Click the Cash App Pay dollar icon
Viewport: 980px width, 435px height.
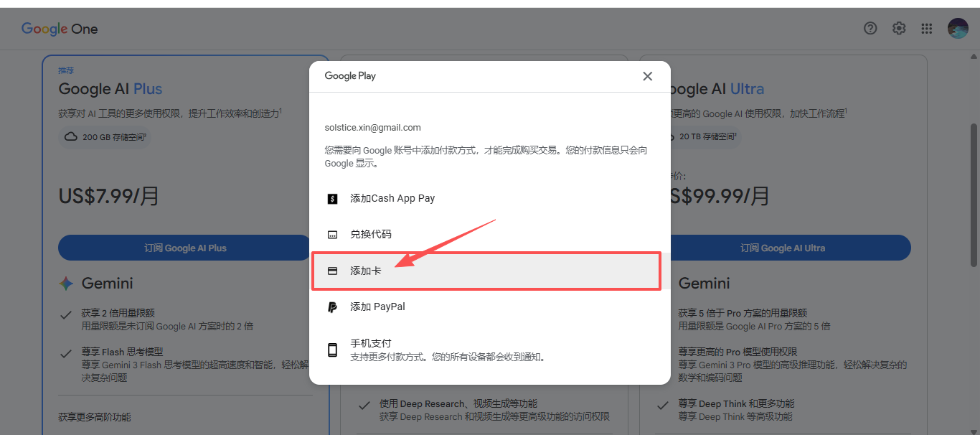tap(332, 199)
